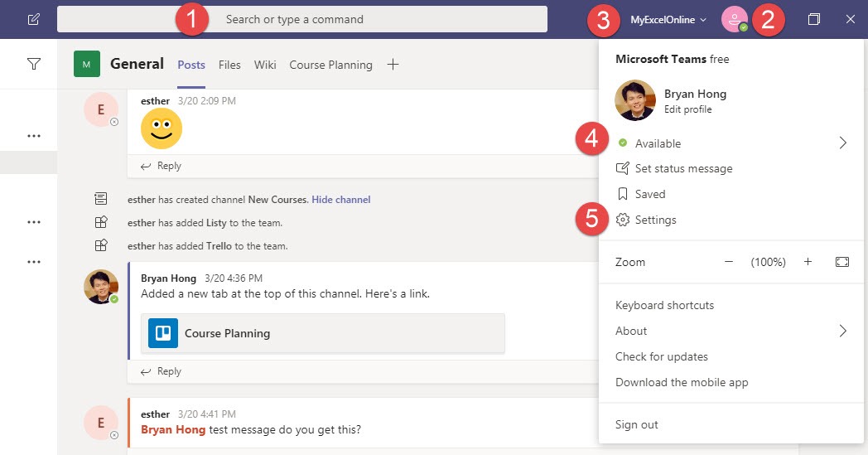Click the General channel title
868x455 pixels.
coord(137,64)
